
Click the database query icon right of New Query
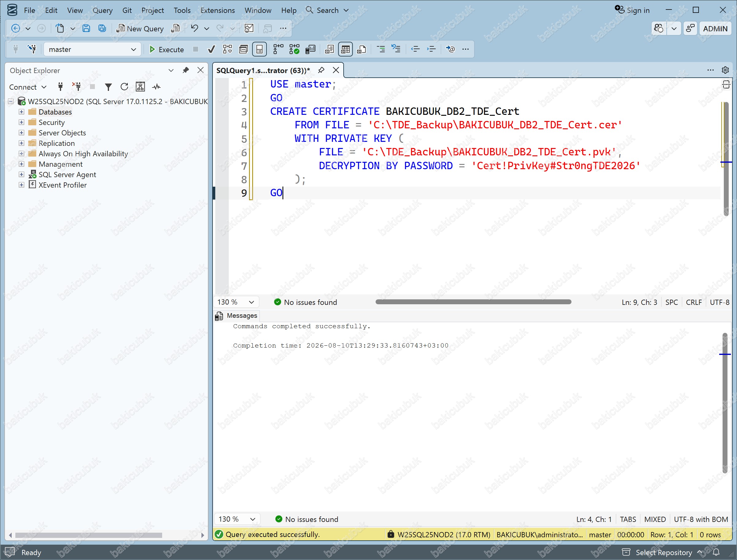coord(175,29)
